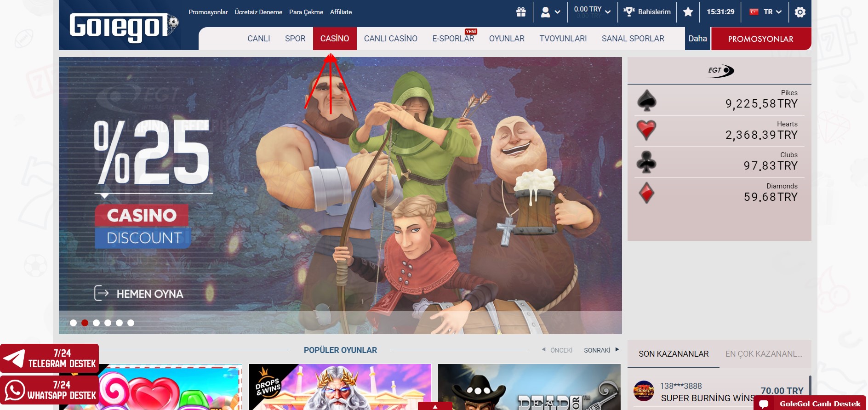The height and width of the screenshot is (410, 868).
Task: Open the CASİNO menu tab
Action: 335,39
